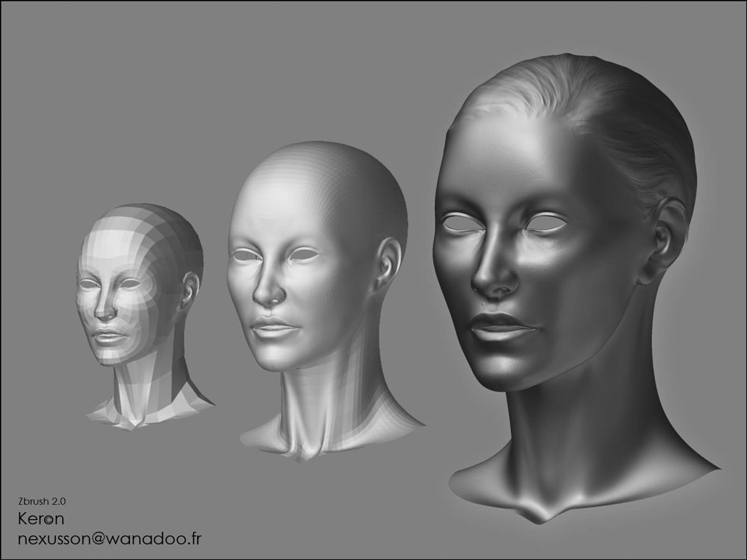Click the nexusson@wanadoo.fr email link
This screenshot has width=747, height=560.
[108, 539]
